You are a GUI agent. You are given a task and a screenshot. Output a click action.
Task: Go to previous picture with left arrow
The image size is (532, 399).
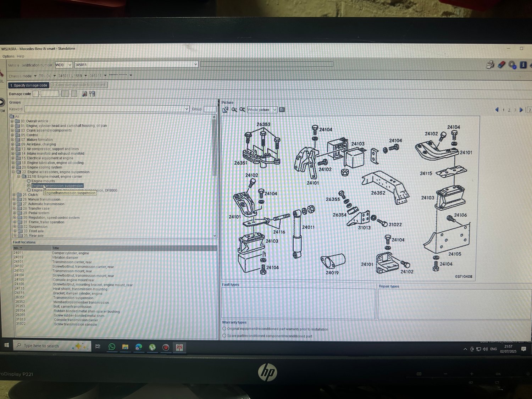[x=497, y=110]
